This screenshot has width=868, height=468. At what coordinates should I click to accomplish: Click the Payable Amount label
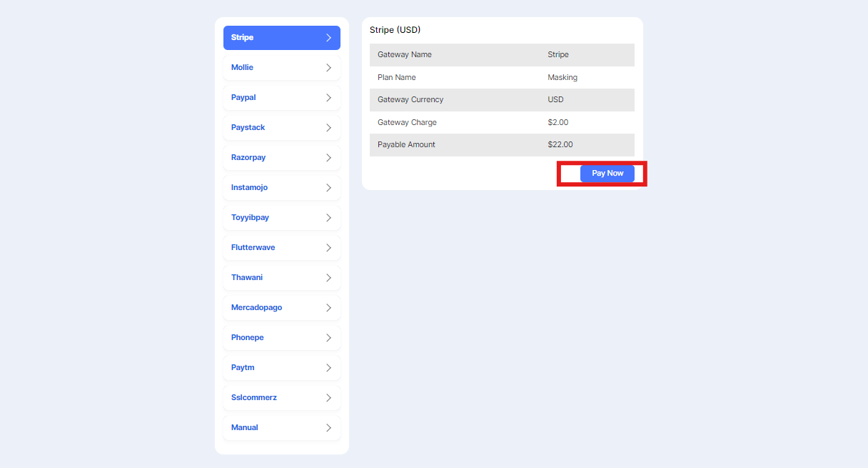(x=406, y=144)
